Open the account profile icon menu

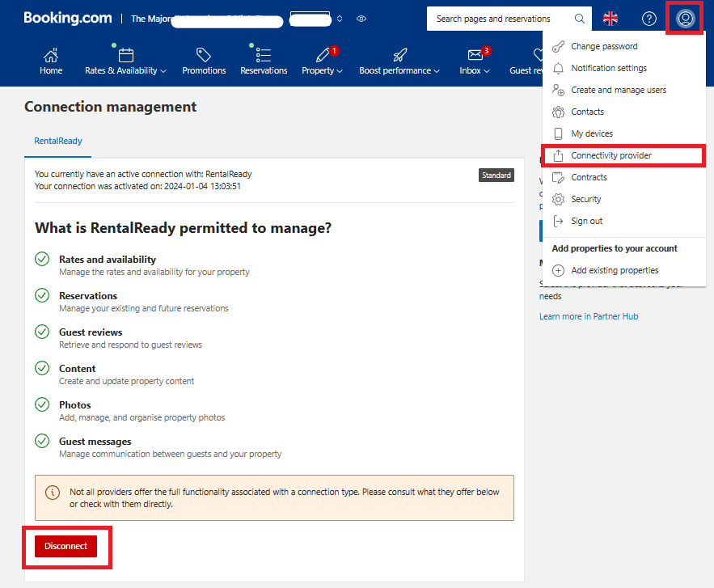pos(686,19)
